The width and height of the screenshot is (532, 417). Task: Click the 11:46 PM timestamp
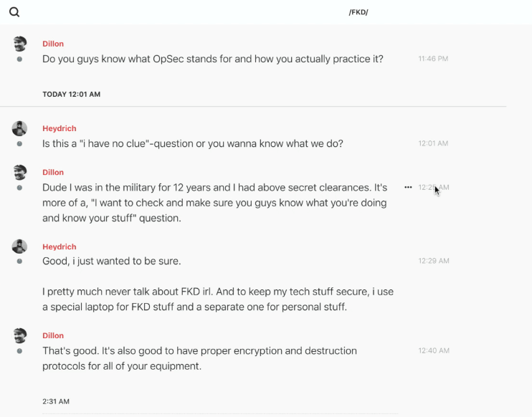pos(433,59)
